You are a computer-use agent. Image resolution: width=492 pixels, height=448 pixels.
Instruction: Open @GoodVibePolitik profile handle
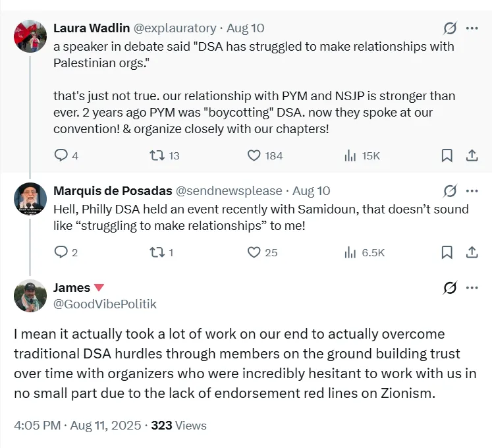(105, 304)
